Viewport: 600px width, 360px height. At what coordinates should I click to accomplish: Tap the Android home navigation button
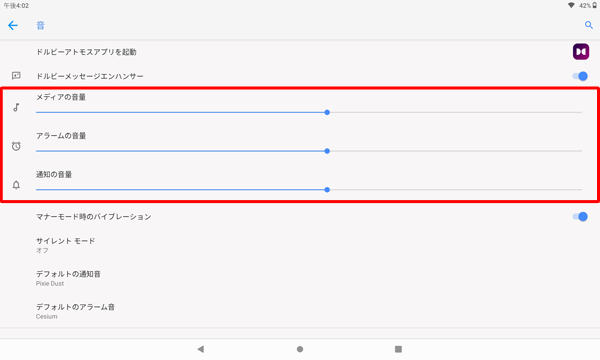(300, 349)
